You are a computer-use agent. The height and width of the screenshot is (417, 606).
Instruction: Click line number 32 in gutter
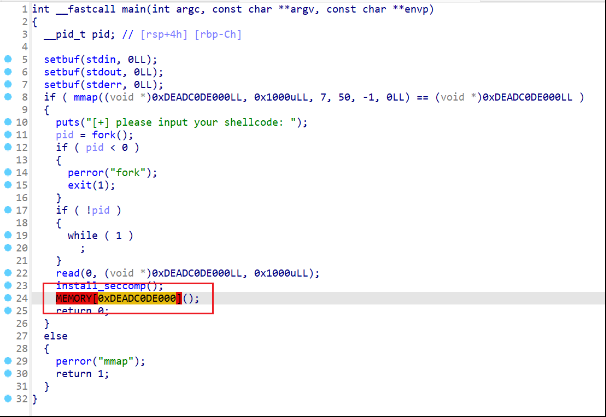[x=22, y=399]
